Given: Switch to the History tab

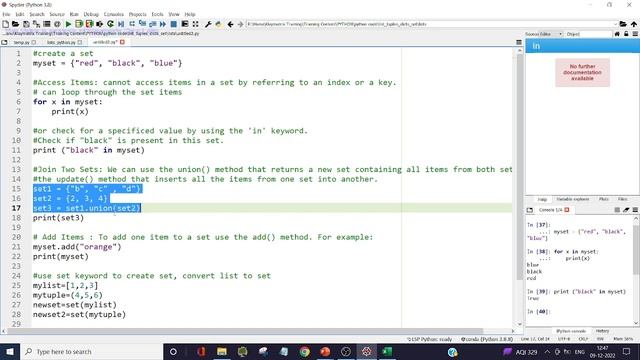Looking at the screenshot, I should [x=602, y=331].
